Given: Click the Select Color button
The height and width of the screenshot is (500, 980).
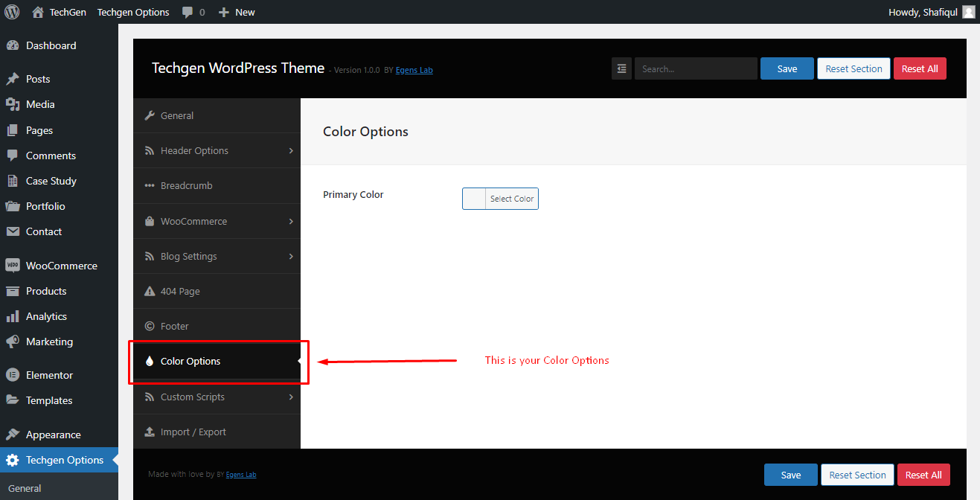Looking at the screenshot, I should [x=512, y=199].
